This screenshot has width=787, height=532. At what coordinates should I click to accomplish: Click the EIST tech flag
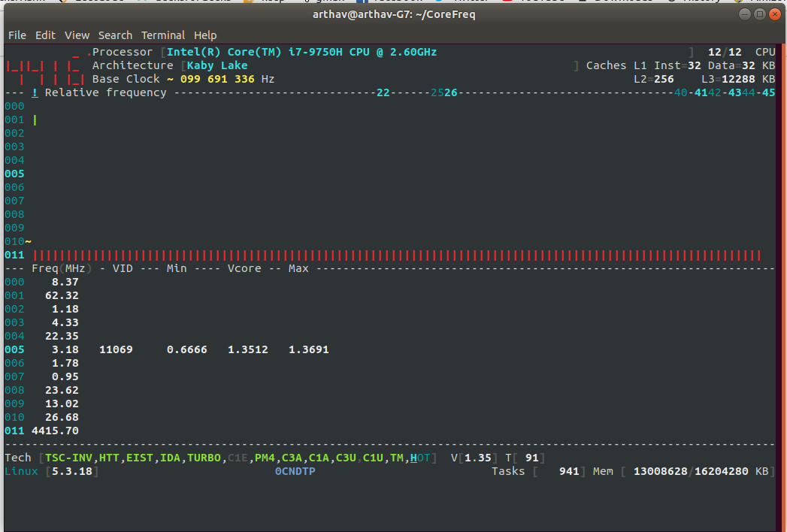coord(140,458)
